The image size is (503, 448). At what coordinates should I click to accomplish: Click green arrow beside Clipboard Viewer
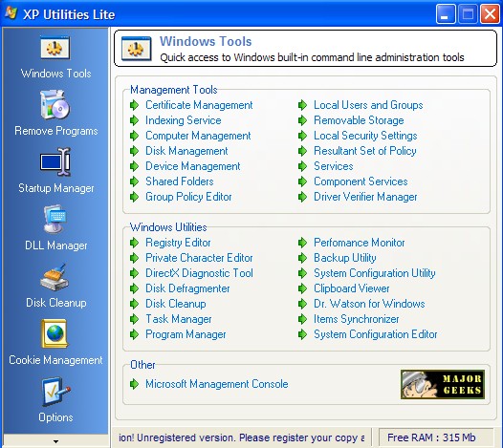click(x=302, y=288)
